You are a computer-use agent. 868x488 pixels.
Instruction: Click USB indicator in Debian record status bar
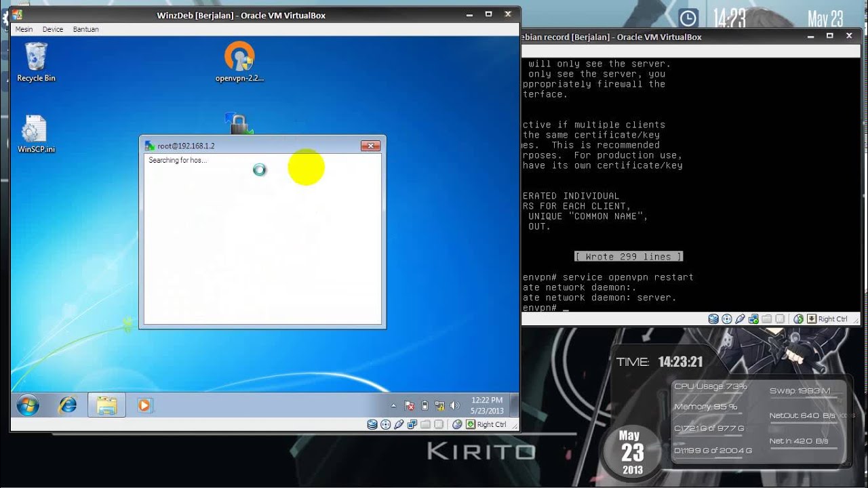point(740,319)
